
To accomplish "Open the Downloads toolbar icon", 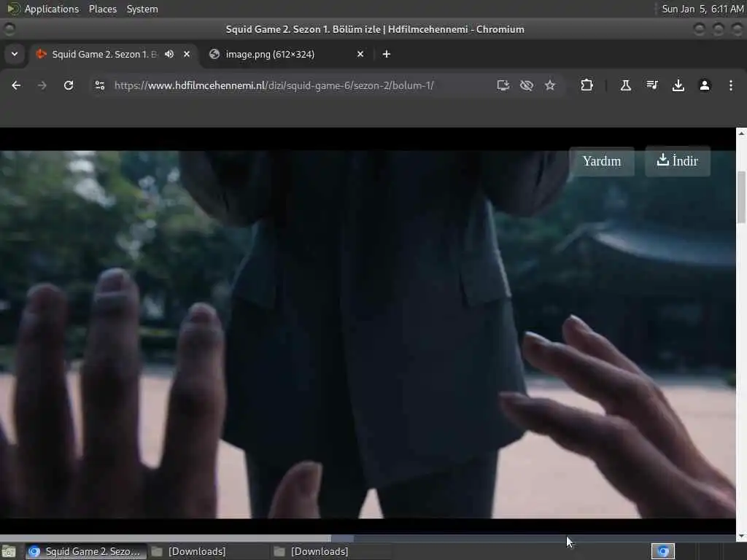I will [678, 85].
